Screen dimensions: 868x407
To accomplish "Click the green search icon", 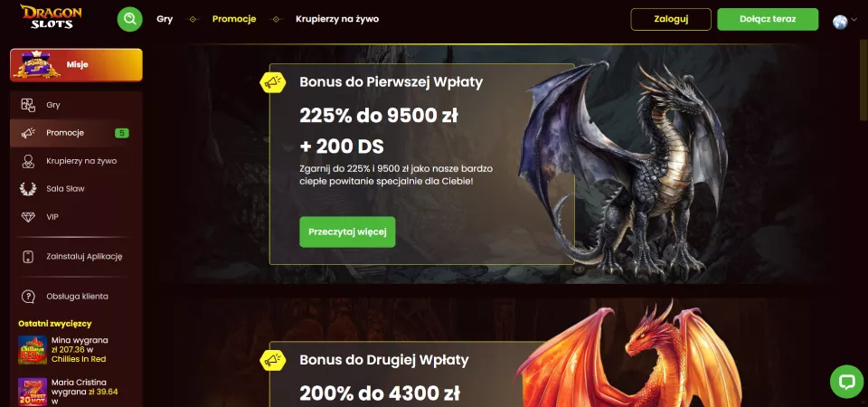I will [129, 19].
